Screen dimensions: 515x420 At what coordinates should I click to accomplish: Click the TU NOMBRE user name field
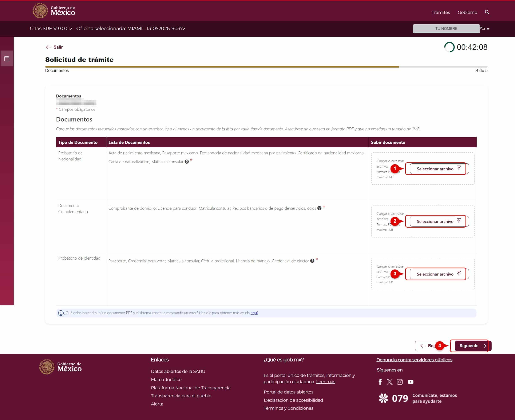coord(446,29)
